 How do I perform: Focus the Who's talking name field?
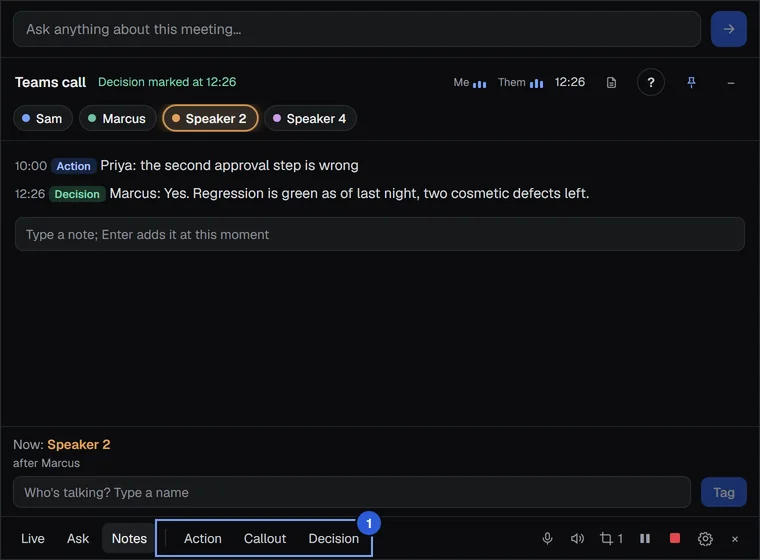click(x=352, y=492)
